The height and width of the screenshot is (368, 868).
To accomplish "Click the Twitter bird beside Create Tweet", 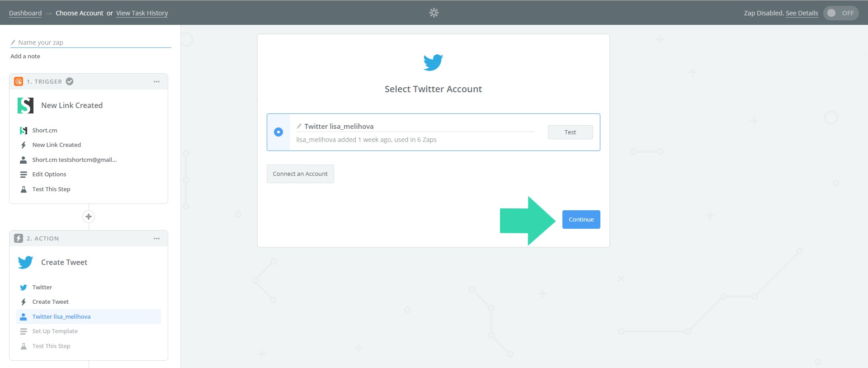I will tap(25, 262).
